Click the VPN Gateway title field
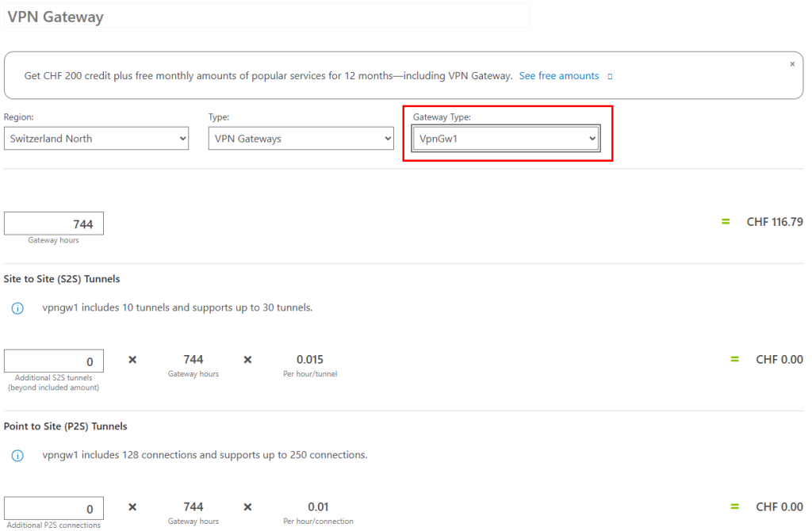812x531 pixels. click(x=266, y=16)
